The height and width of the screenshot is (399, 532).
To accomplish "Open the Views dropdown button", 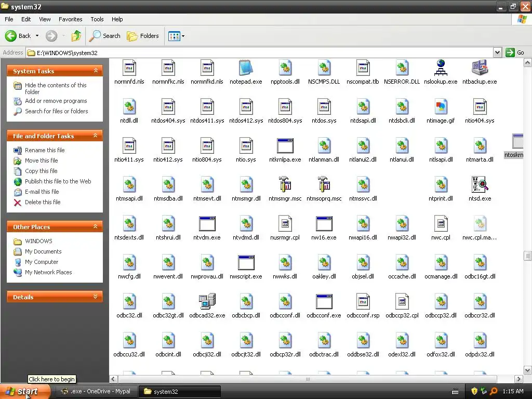I will point(177,36).
